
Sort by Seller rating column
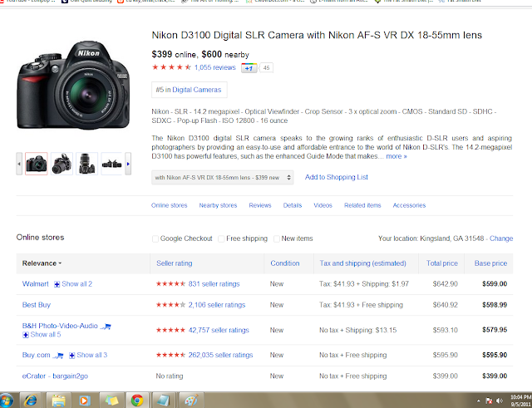click(174, 263)
